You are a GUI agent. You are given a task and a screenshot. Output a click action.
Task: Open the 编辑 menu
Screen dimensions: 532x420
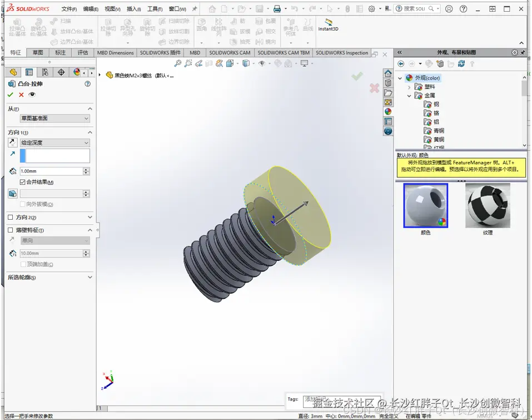[x=91, y=9]
